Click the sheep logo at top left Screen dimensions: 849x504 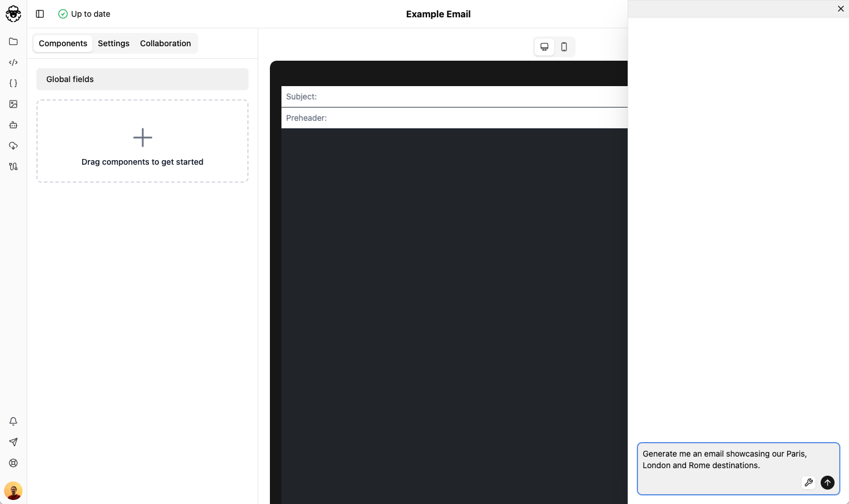click(x=13, y=14)
